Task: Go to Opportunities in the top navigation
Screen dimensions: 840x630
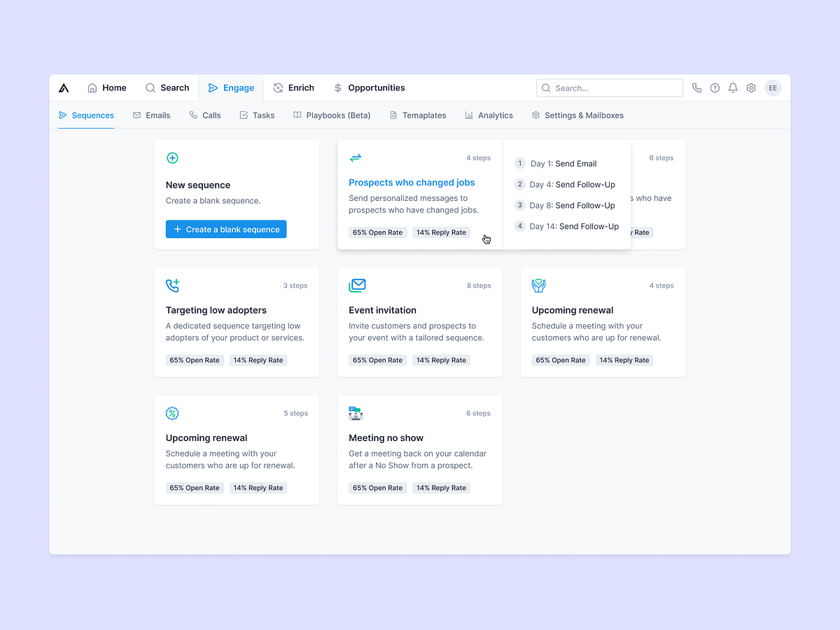Action: (x=369, y=87)
